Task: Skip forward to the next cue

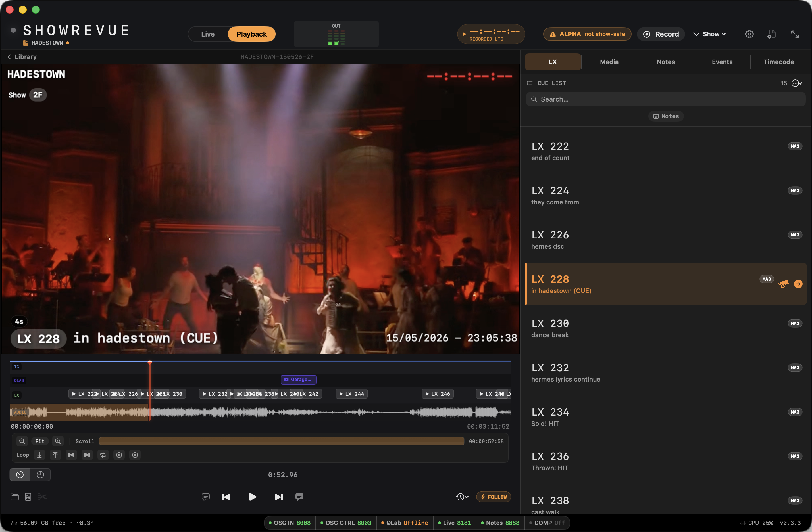Action: point(279,497)
